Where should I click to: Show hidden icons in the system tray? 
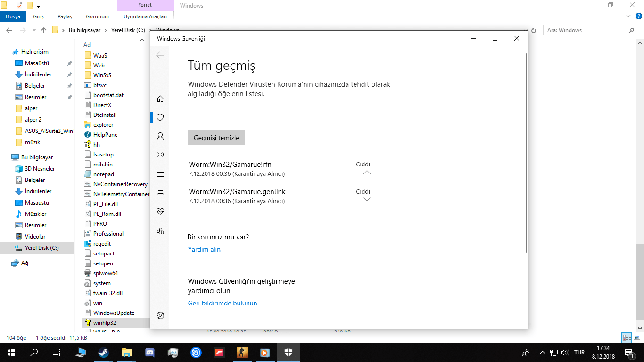(x=542, y=353)
